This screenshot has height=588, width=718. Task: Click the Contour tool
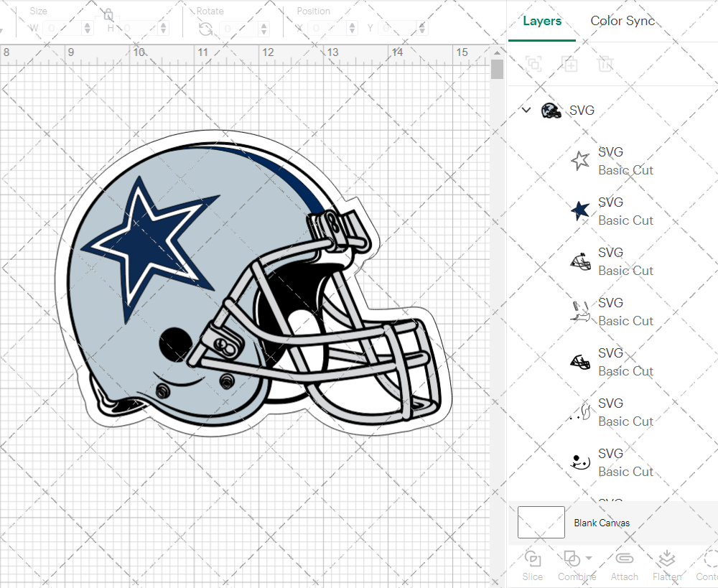point(708,566)
